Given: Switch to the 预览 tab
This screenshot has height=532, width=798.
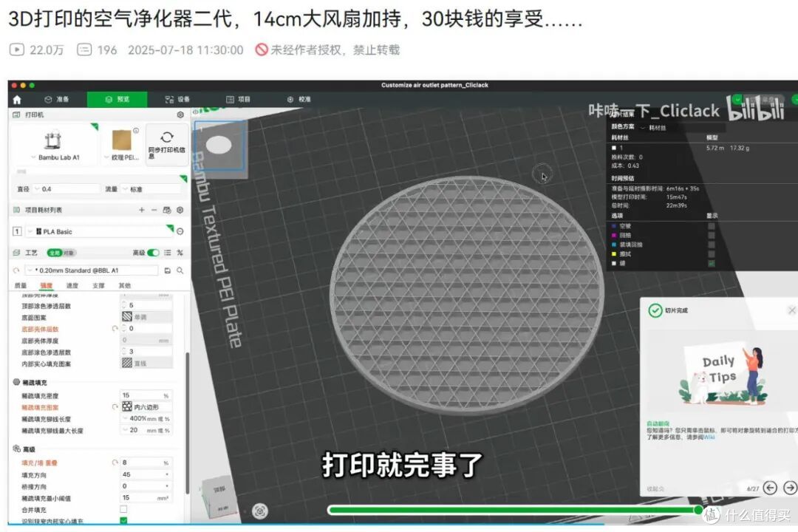Looking at the screenshot, I should pos(117,99).
